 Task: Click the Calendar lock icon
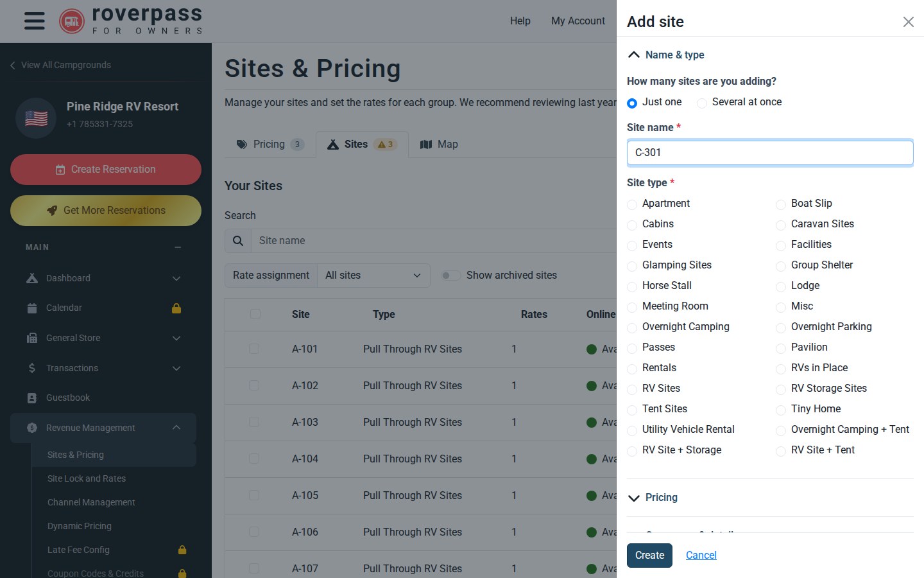point(176,308)
